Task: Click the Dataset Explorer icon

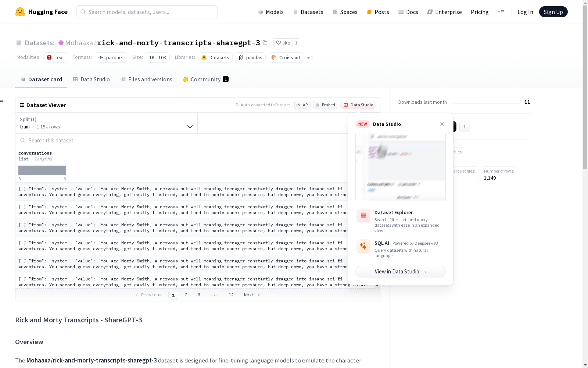Action: (x=363, y=216)
